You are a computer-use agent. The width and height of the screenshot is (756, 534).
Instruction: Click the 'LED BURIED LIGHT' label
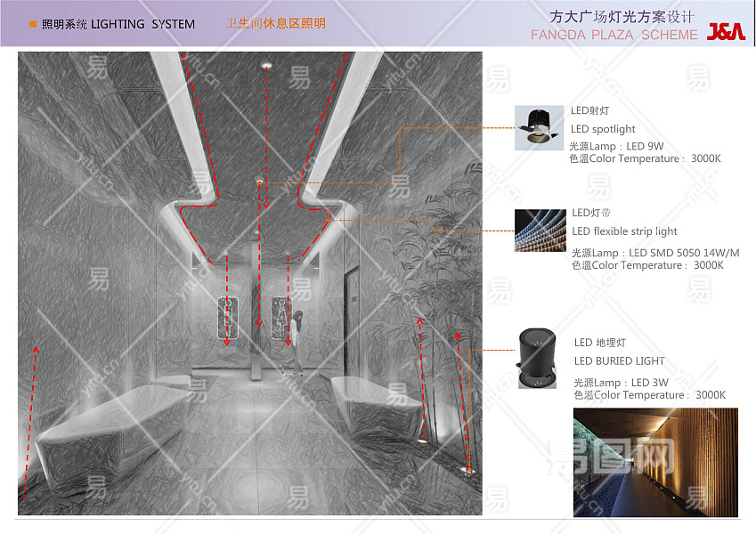[619, 361]
